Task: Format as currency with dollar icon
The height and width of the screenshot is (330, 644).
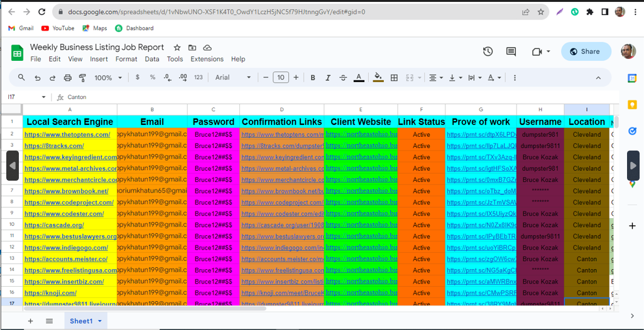Action: (137, 77)
